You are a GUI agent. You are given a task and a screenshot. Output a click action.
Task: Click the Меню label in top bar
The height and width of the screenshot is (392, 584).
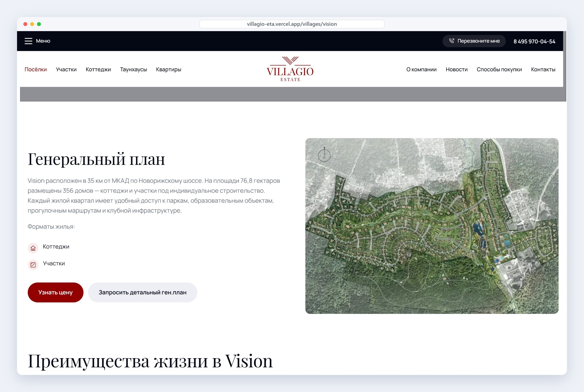click(x=43, y=41)
